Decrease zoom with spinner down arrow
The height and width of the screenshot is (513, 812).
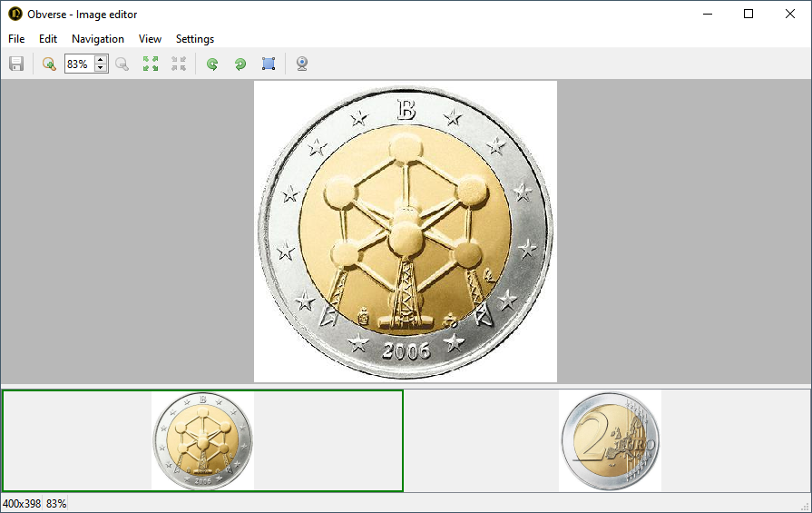[101, 68]
